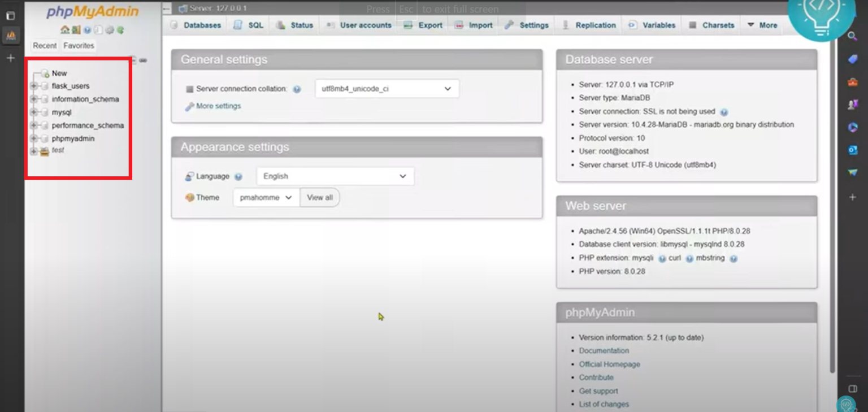Expand the mysql database tree node
The image size is (868, 412).
click(34, 112)
